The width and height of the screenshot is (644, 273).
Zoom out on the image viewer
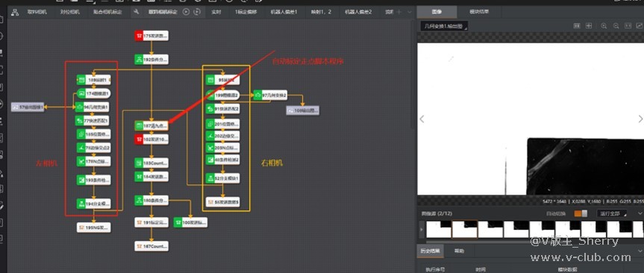pyautogui.click(x=616, y=26)
